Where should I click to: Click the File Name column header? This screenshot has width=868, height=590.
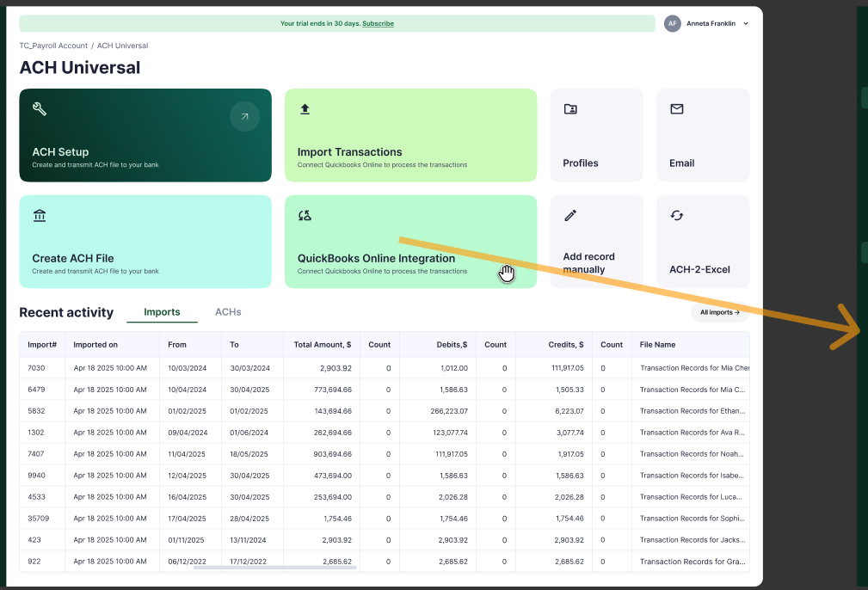pos(657,344)
